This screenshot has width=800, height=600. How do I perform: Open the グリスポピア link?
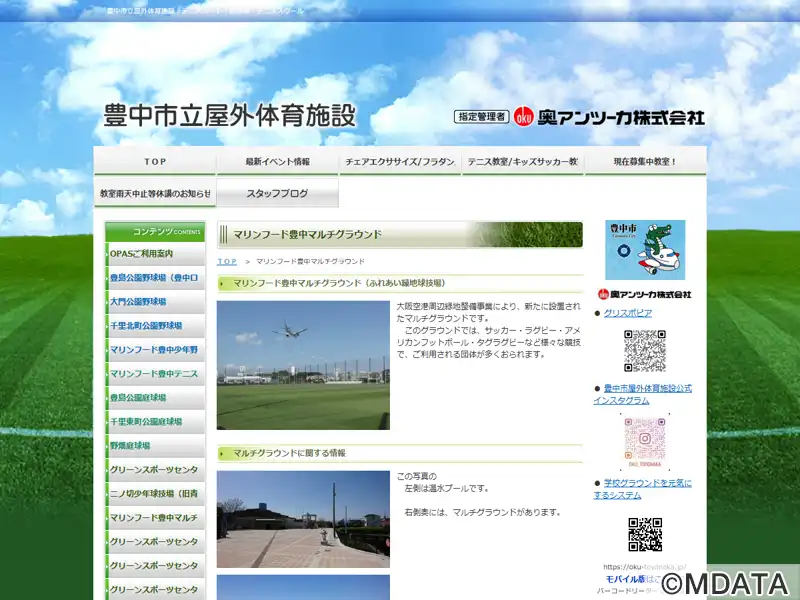tap(628, 313)
